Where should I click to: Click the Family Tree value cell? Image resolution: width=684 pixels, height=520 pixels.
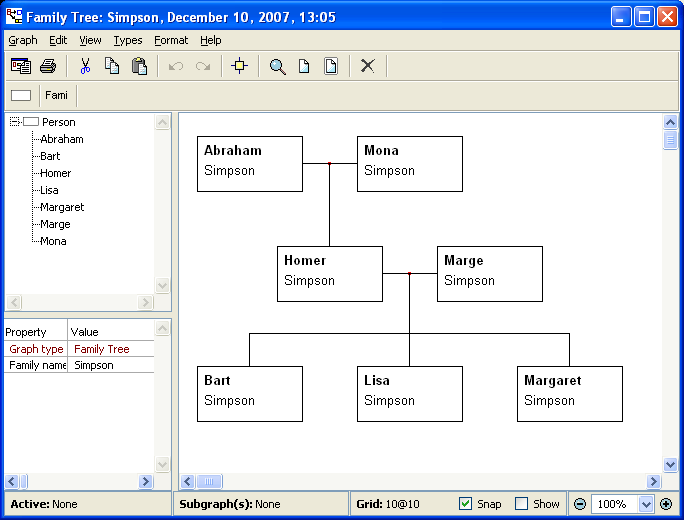tap(111, 349)
